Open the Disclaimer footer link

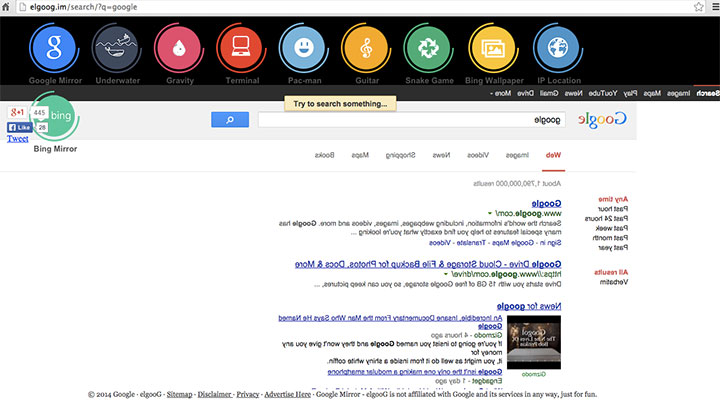click(x=214, y=394)
